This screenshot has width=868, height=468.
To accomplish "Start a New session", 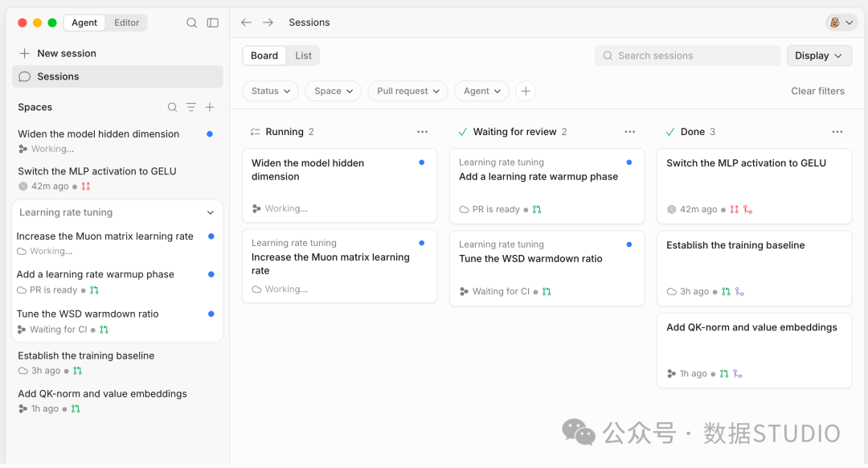I will pos(58,53).
